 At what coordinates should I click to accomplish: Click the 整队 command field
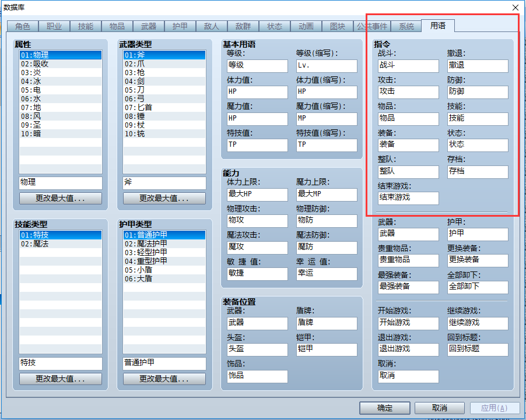[x=408, y=172]
